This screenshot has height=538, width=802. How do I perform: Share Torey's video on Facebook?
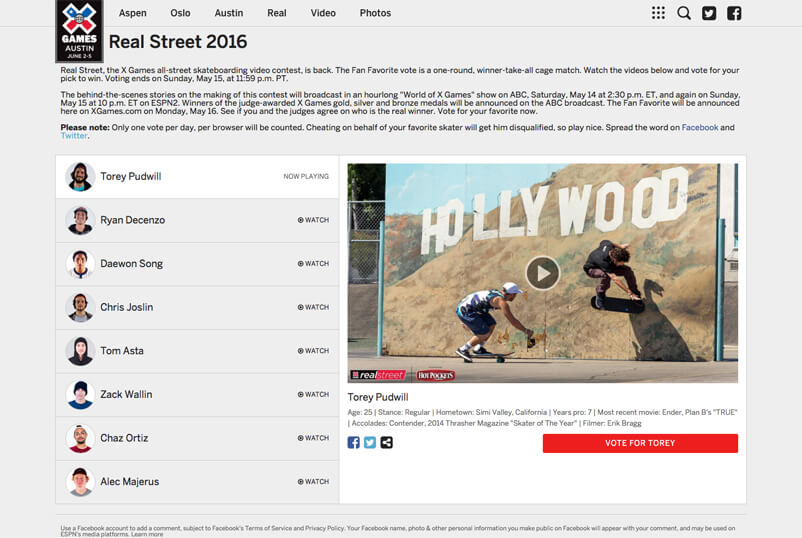click(354, 442)
